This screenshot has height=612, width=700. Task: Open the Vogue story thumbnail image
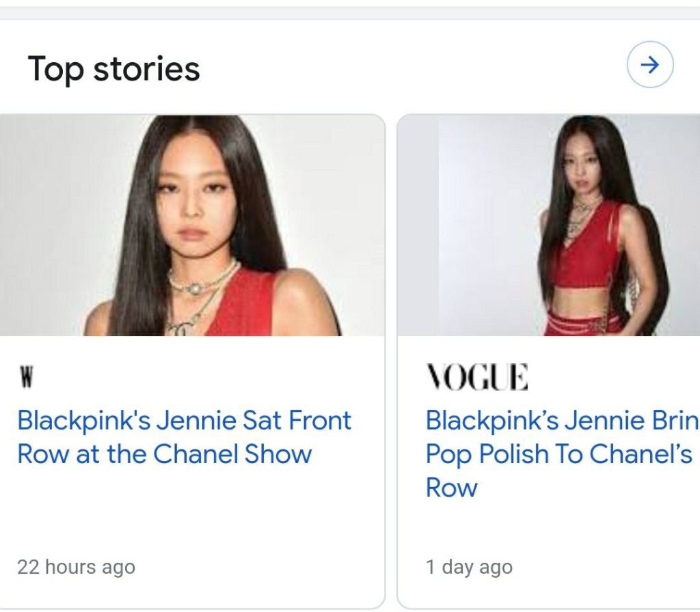click(x=548, y=225)
